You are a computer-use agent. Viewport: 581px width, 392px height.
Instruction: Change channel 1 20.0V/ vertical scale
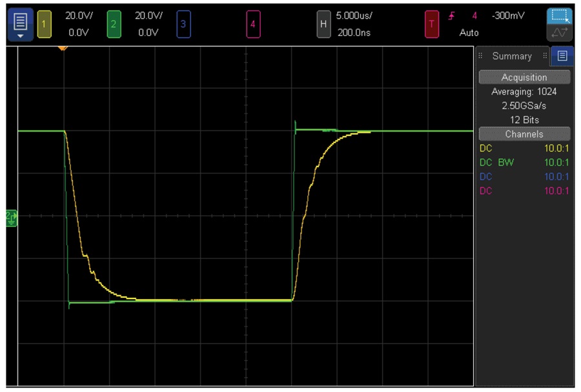[79, 15]
